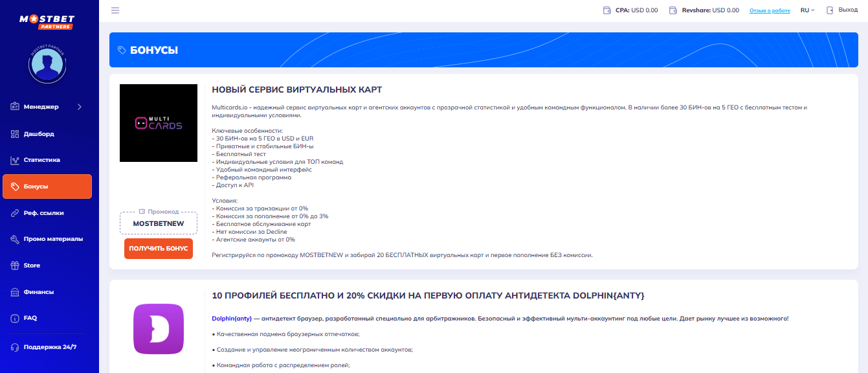Select Промо материалы in sidebar

tap(53, 239)
